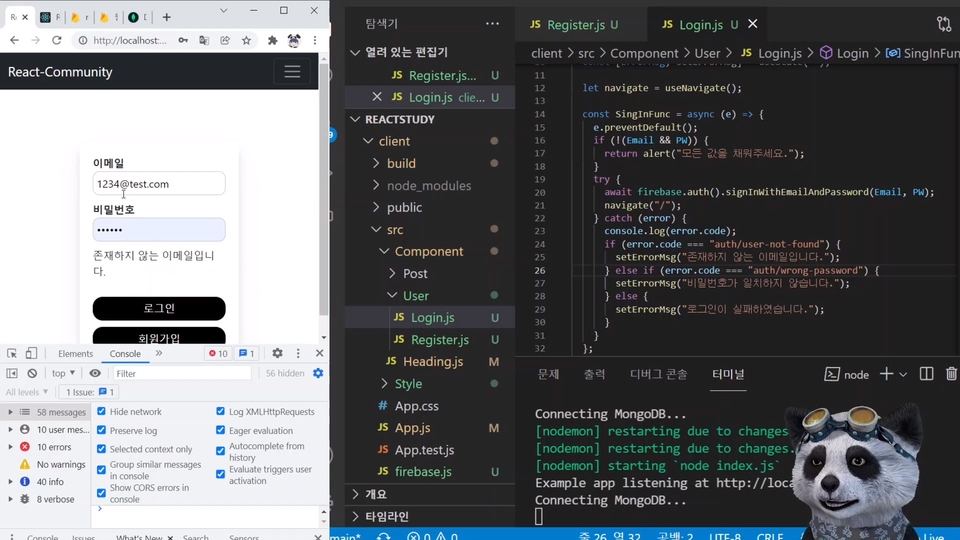This screenshot has height=540, width=960.
Task: Open the explorer more actions ellipsis
Action: pos(492,24)
